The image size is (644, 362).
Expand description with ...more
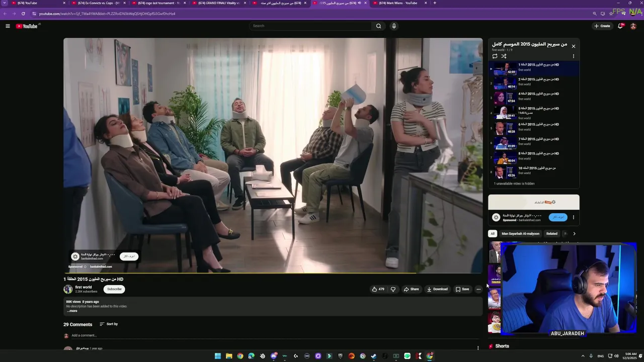tap(72, 311)
